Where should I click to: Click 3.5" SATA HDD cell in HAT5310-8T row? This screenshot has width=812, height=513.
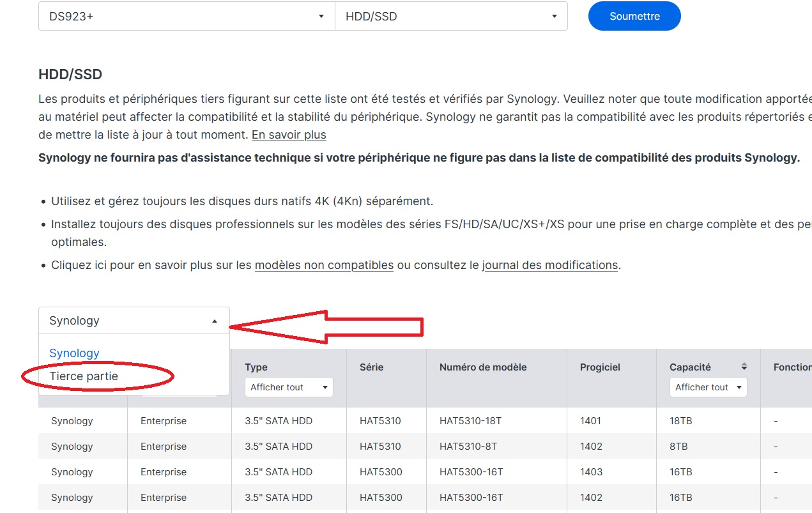tap(279, 447)
